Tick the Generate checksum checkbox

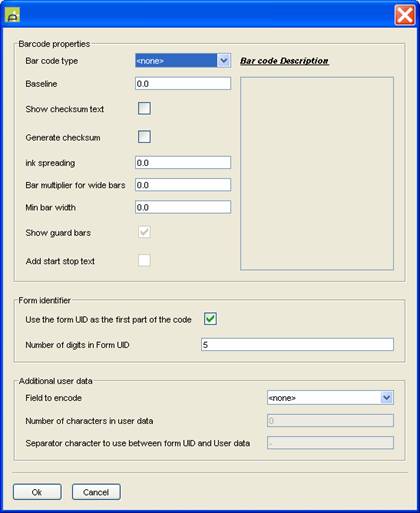(144, 137)
